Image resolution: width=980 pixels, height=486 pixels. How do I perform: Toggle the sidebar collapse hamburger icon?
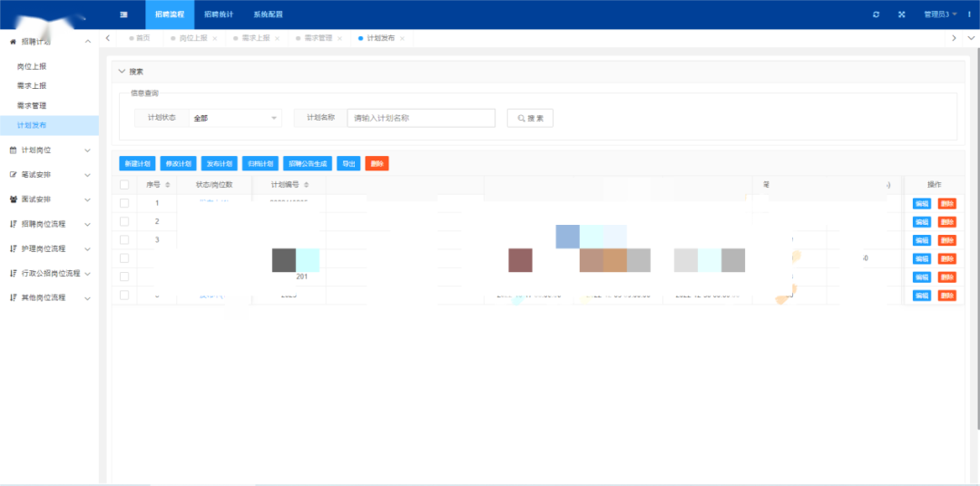123,15
